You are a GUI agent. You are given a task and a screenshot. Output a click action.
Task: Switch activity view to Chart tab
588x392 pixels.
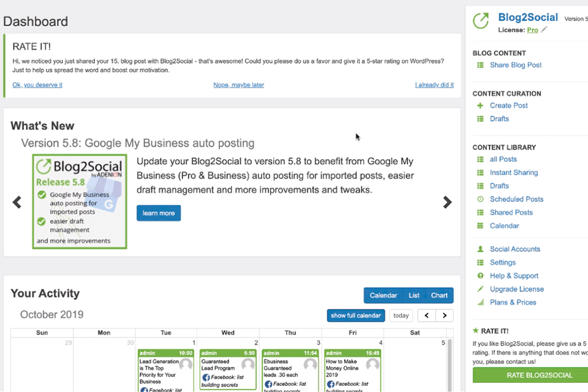pyautogui.click(x=439, y=295)
